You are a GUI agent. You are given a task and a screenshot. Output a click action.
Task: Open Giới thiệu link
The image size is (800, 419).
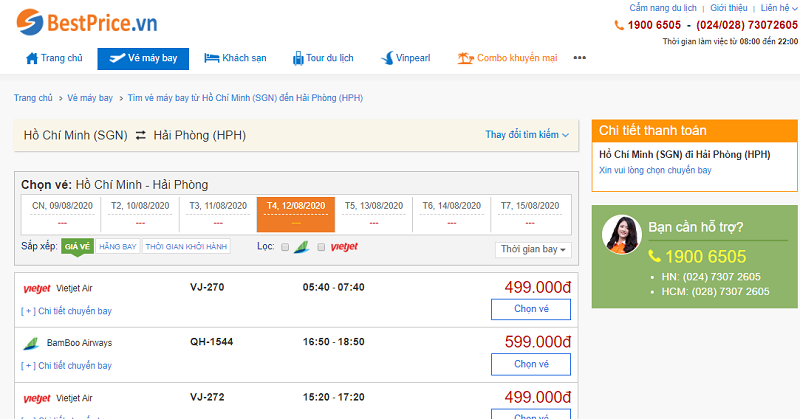click(x=729, y=8)
